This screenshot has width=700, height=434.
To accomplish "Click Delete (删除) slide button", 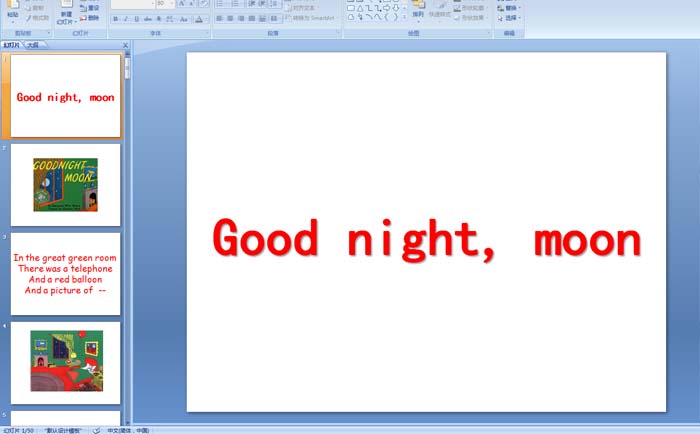I will click(90, 18).
